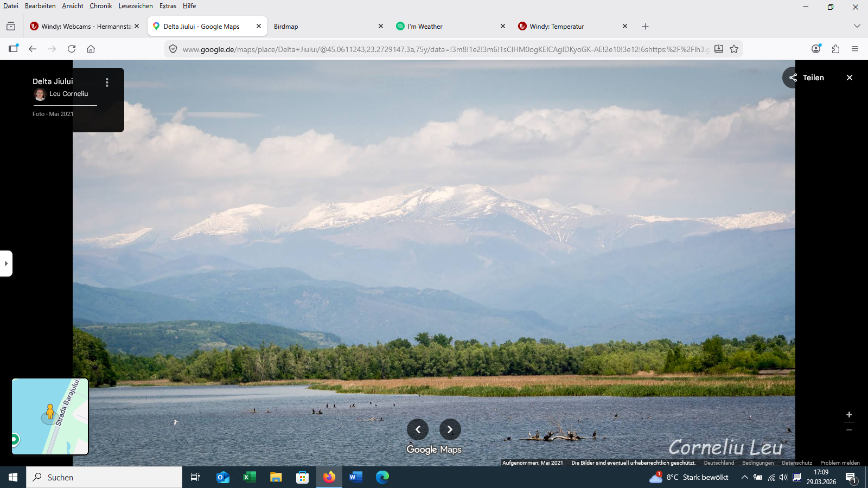The height and width of the screenshot is (488, 868).
Task: Open File Explorer from the taskbar
Action: point(276,477)
